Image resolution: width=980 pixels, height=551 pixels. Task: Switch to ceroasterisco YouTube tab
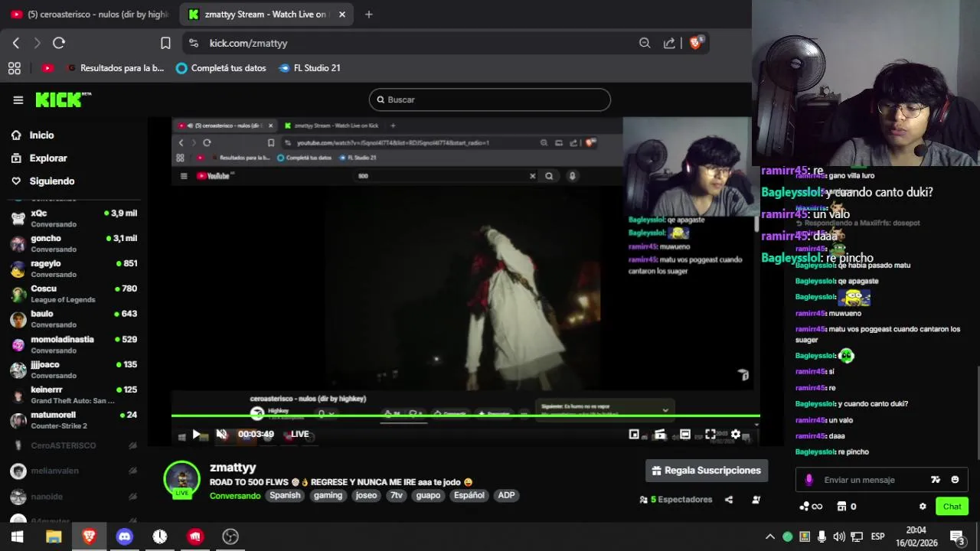click(x=90, y=14)
